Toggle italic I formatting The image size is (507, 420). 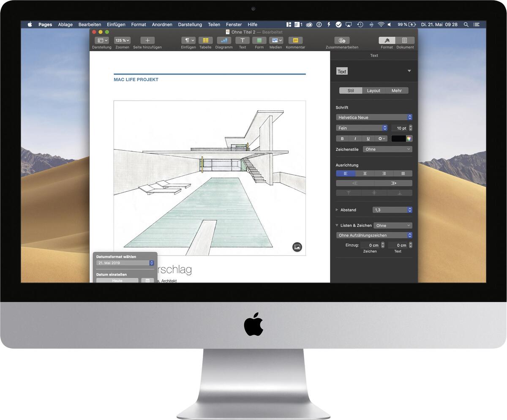[355, 139]
